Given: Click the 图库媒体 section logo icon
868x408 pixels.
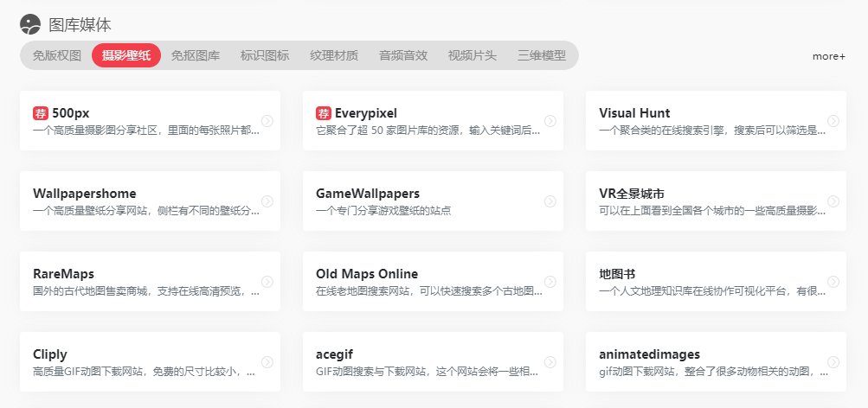Looking at the screenshot, I should pyautogui.click(x=30, y=24).
